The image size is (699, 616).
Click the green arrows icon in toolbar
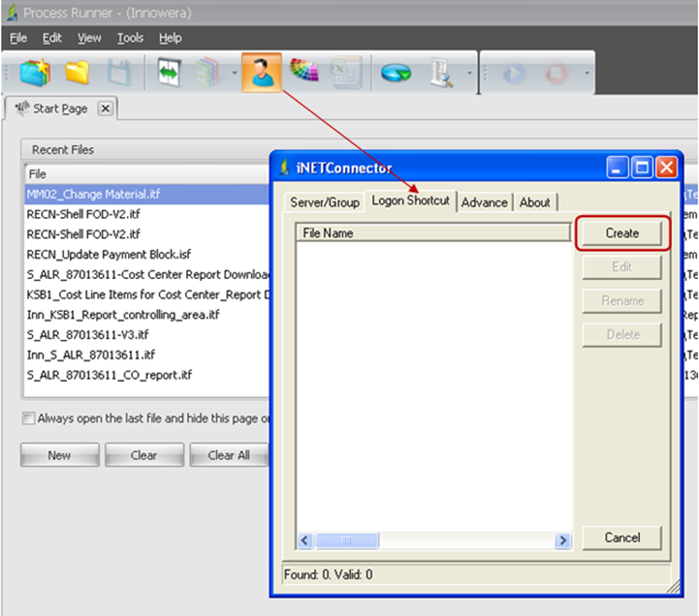pyautogui.click(x=169, y=72)
